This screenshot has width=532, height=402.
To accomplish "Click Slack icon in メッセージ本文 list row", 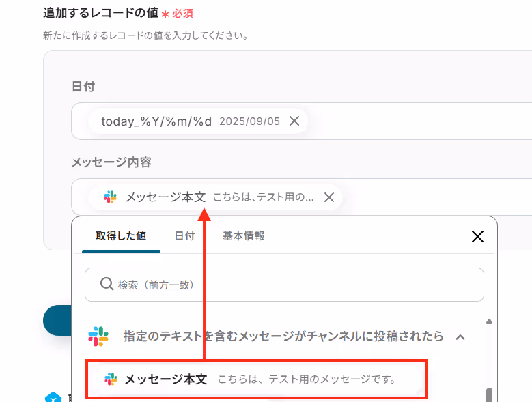I will click(x=111, y=379).
